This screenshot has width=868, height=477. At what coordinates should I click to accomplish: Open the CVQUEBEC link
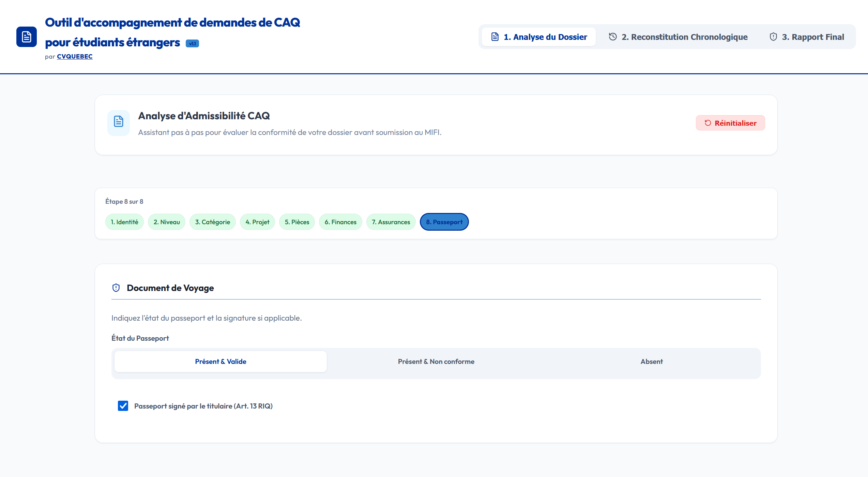(74, 56)
